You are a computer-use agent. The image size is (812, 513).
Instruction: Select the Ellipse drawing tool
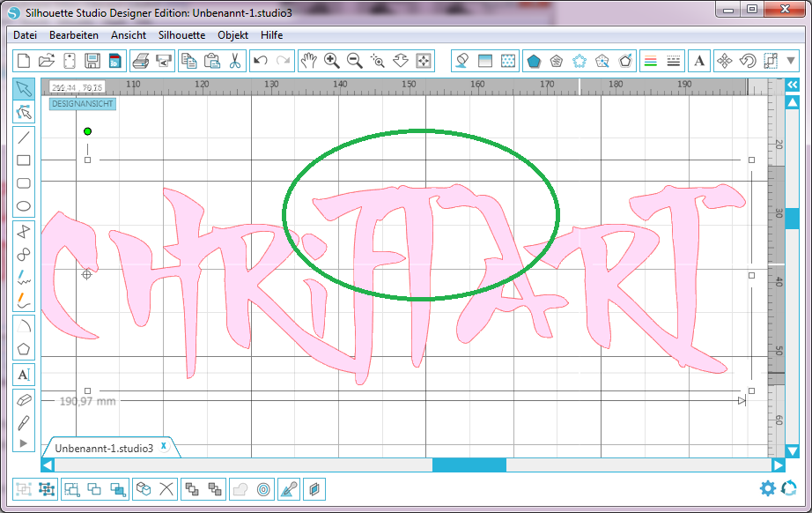[x=24, y=208]
